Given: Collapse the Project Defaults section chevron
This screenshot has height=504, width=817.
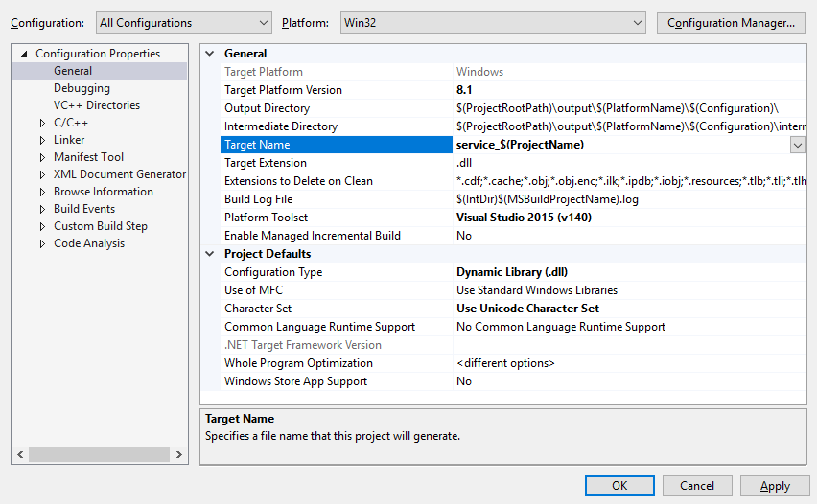Looking at the screenshot, I should tap(210, 254).
